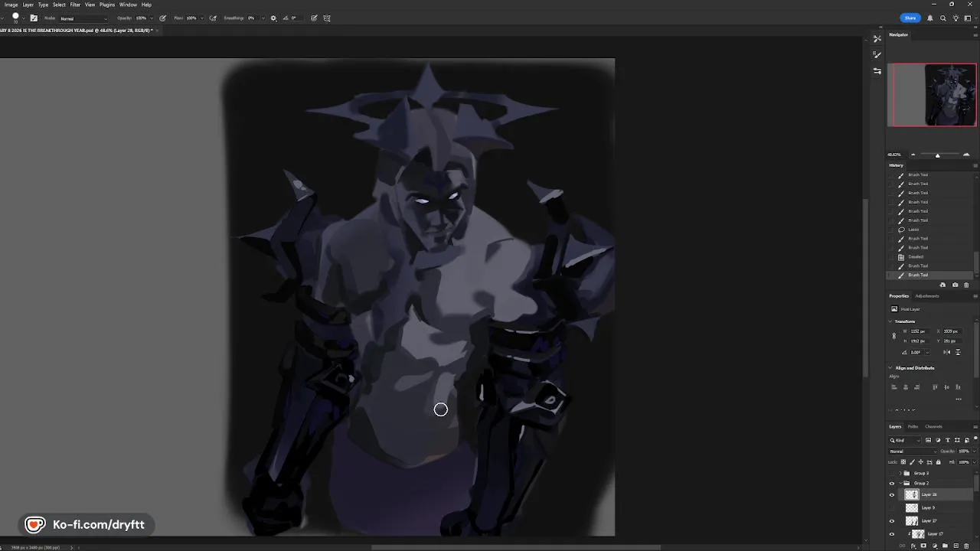
Task: Flip horizontal icon in Transform section
Action: point(947,352)
